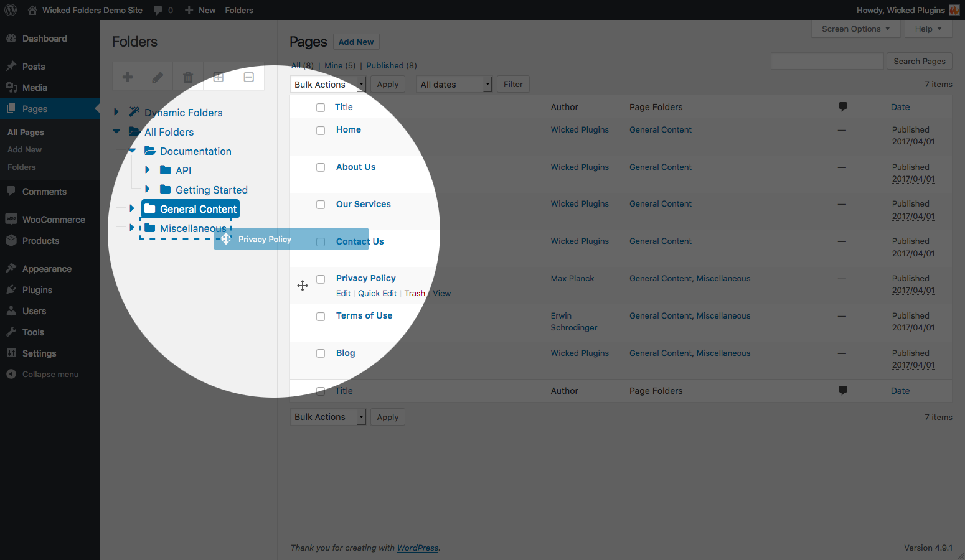This screenshot has height=560, width=965.
Task: Open the top Bulk Actions dropdown
Action: click(x=328, y=85)
